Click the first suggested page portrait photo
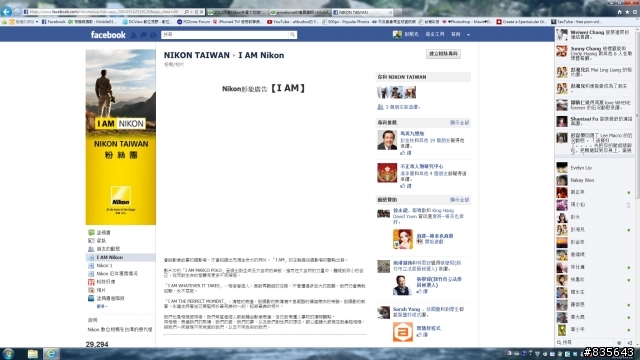The height and width of the screenshot is (360, 640). [x=387, y=140]
